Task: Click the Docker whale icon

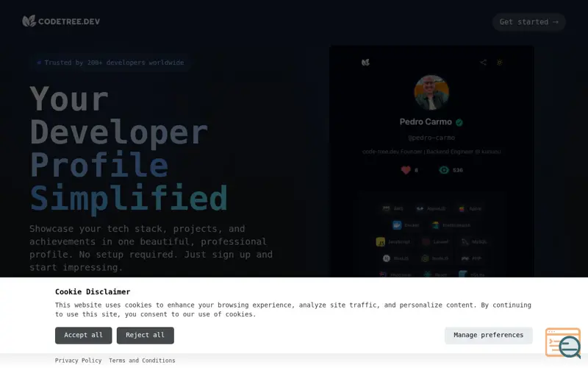Action: (x=397, y=225)
